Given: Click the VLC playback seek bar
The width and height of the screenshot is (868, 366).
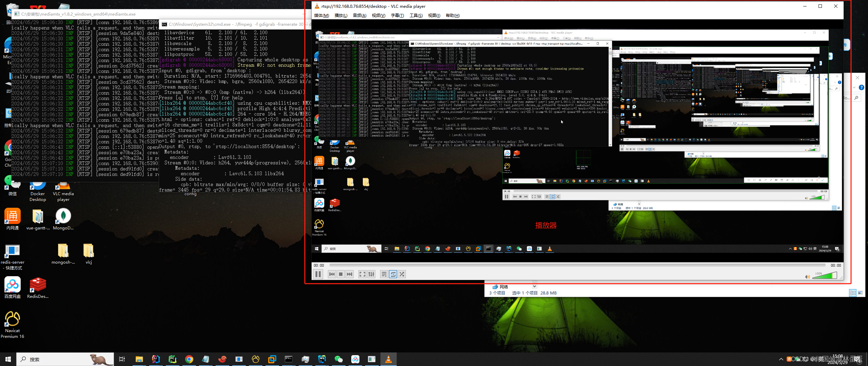Looking at the screenshot, I should 576,265.
